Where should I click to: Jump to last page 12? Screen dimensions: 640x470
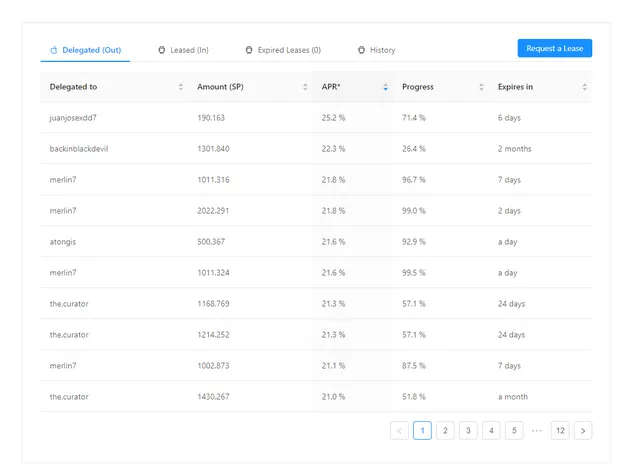click(x=560, y=430)
